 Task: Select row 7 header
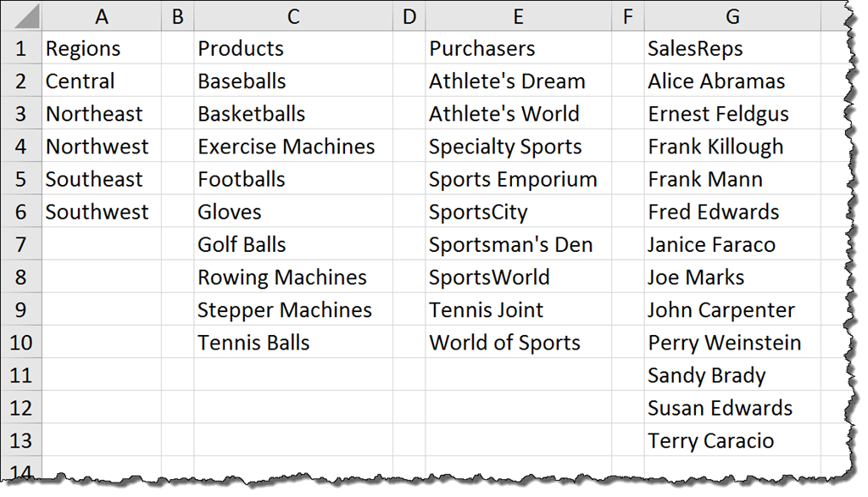pos(20,244)
